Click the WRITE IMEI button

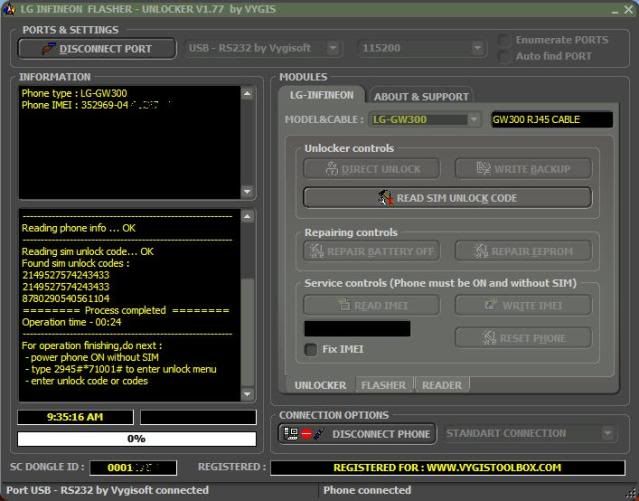click(523, 305)
